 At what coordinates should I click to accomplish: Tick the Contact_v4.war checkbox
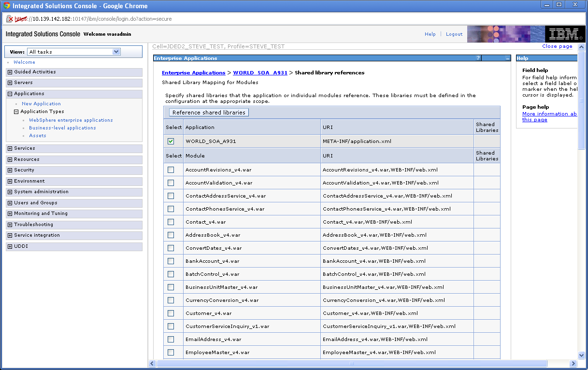[171, 222]
